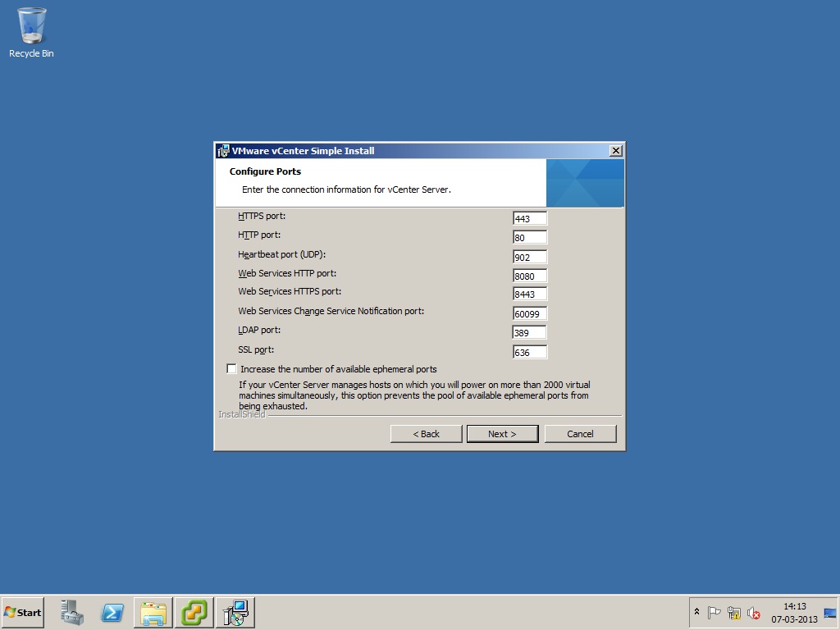
Task: Close the VMware vCenter Simple Install dialog
Action: click(616, 151)
